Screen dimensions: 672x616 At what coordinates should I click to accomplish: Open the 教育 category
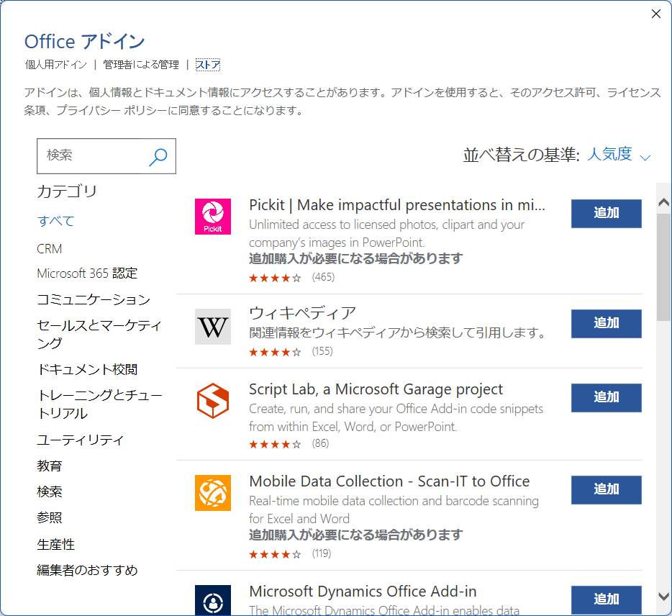tap(50, 466)
